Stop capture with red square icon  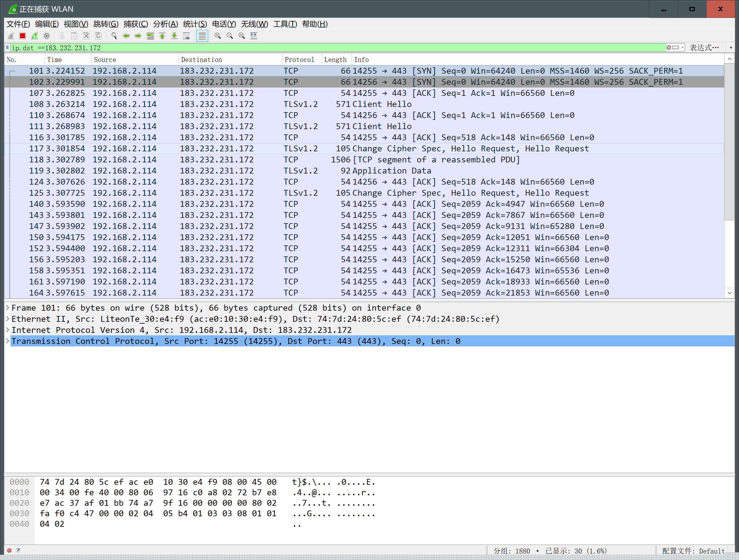pyautogui.click(x=23, y=36)
